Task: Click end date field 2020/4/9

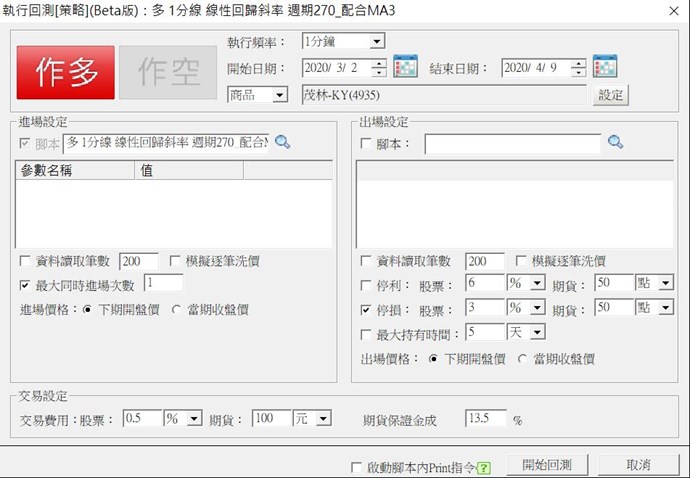Action: 536,68
